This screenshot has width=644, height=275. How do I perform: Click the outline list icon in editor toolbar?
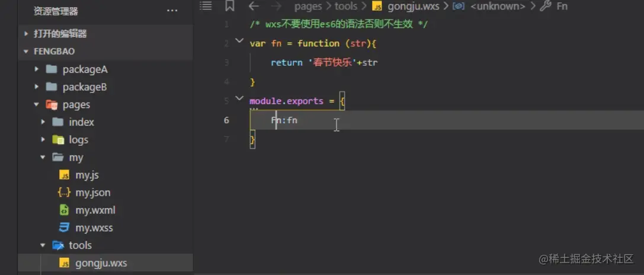pyautogui.click(x=206, y=6)
